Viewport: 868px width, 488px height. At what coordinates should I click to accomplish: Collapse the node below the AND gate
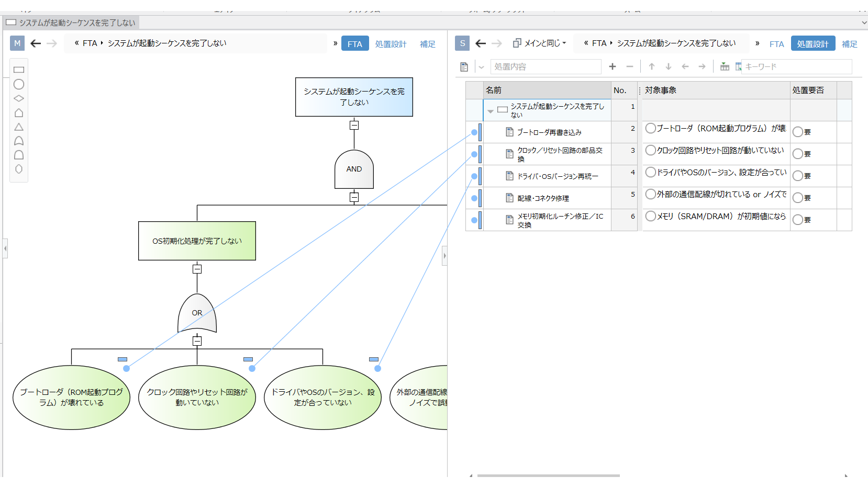point(354,197)
